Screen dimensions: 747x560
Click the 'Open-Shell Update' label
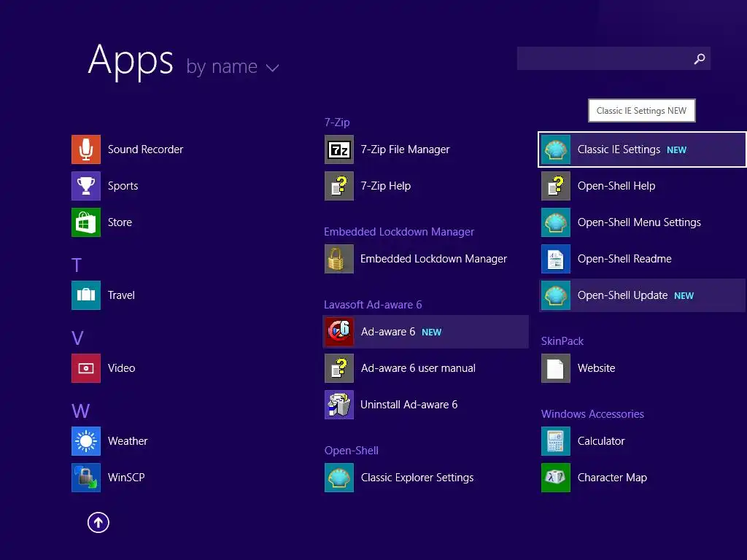tap(622, 295)
